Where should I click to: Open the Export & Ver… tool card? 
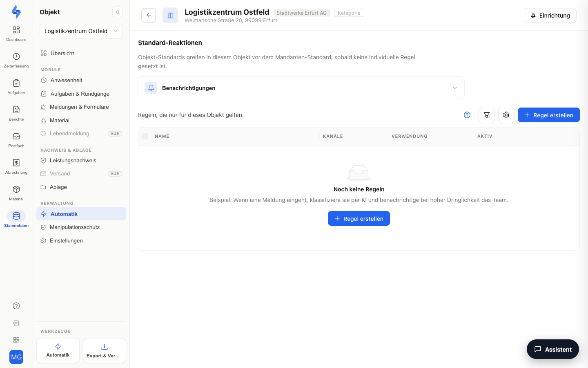coord(105,350)
